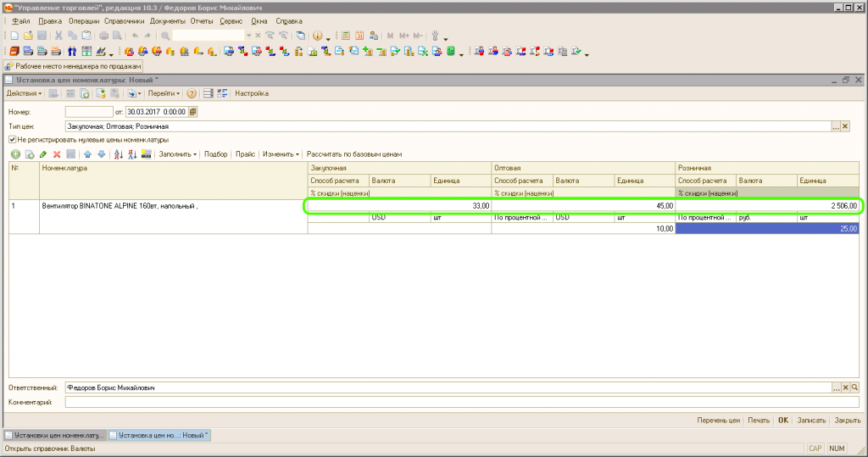Click the scissors cut icon
Viewport: 868px width, 457px height.
point(58,36)
